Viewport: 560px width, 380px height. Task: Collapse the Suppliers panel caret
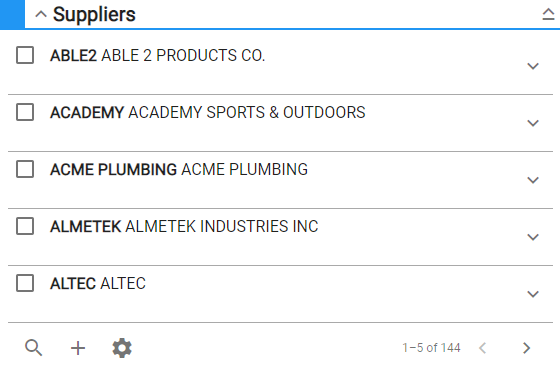tap(41, 15)
